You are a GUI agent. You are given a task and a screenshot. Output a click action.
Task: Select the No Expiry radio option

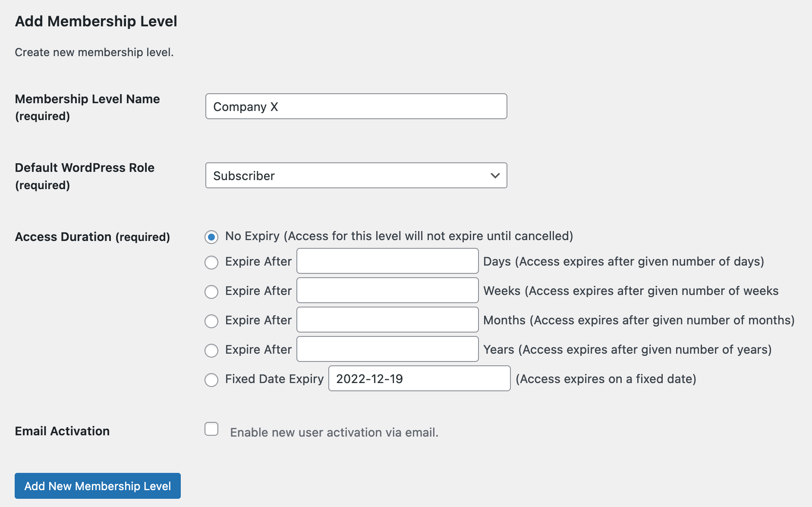(x=211, y=237)
